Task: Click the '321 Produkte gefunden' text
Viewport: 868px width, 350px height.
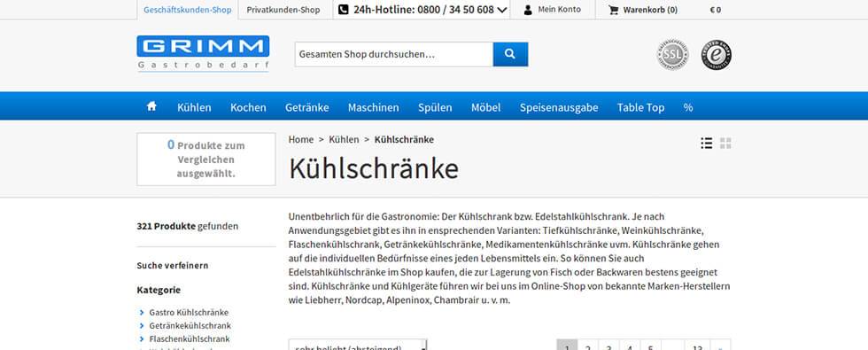Action: click(188, 226)
